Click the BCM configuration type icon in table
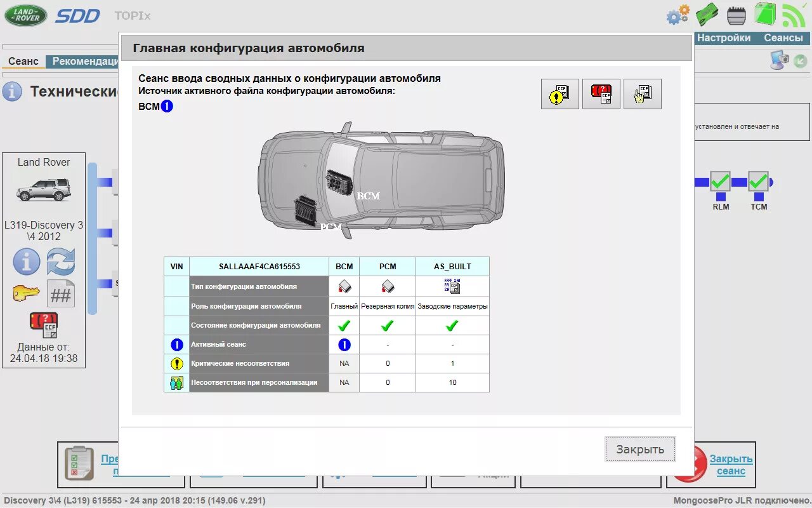812x508 pixels. click(344, 286)
